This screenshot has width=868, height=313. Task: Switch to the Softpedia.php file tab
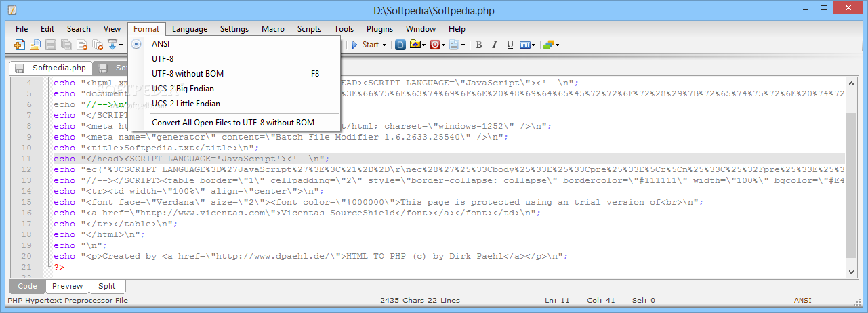pyautogui.click(x=51, y=68)
